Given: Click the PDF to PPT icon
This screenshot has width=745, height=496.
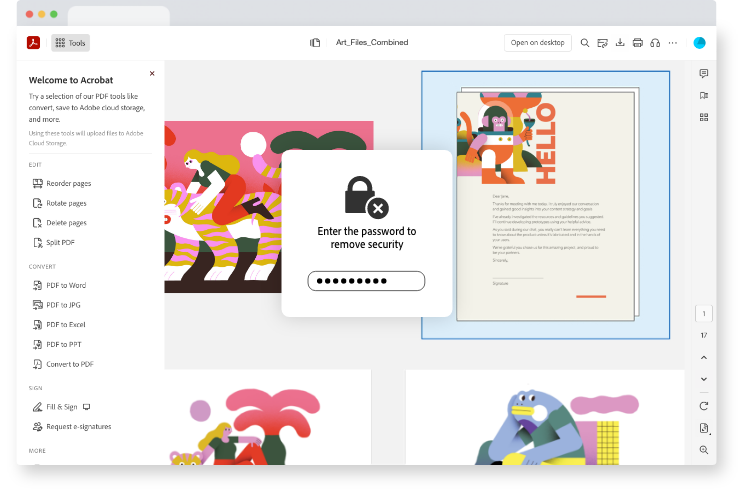Looking at the screenshot, I should click(x=38, y=344).
